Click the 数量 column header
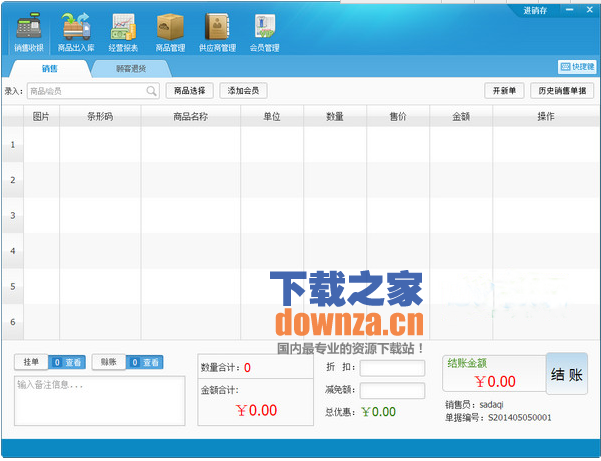This screenshot has height=461, width=601. click(x=335, y=116)
